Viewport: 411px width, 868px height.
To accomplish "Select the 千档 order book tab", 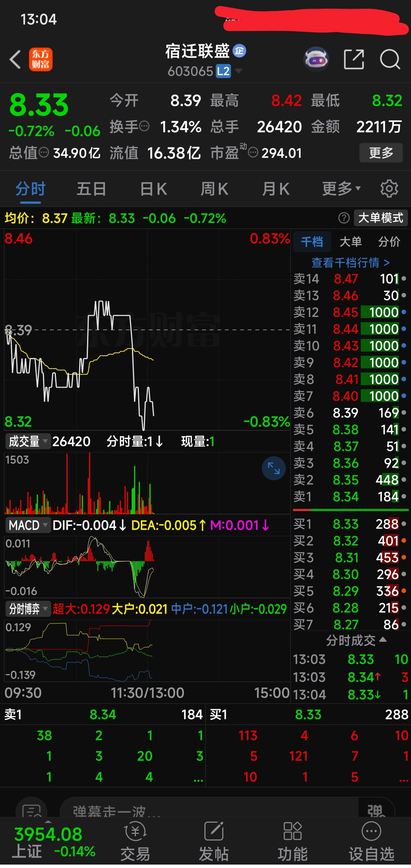I will [312, 241].
